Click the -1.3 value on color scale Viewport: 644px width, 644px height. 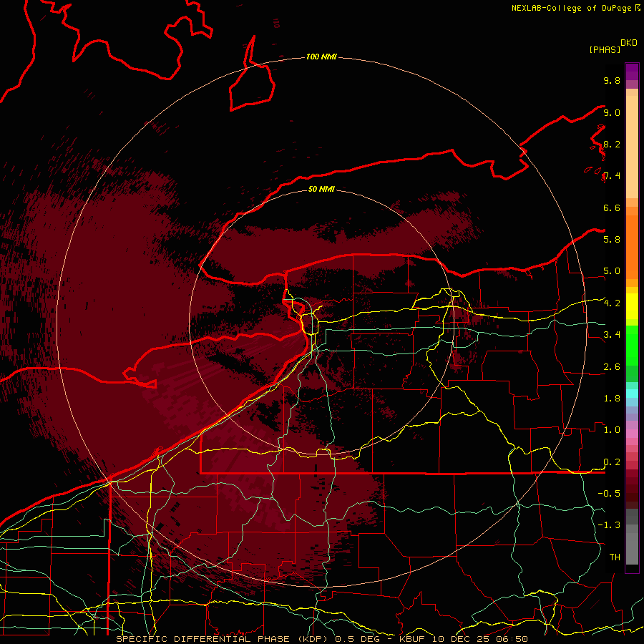click(x=609, y=525)
